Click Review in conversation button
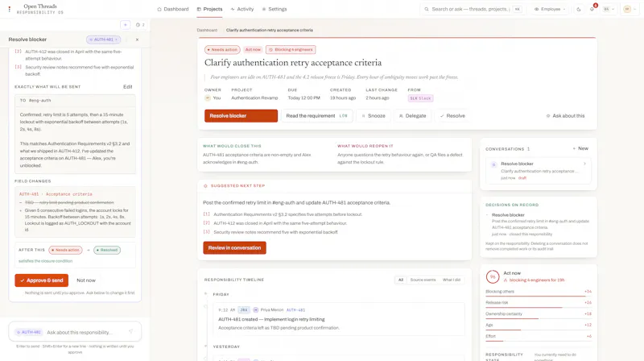This screenshot has width=644, height=361. (x=234, y=248)
